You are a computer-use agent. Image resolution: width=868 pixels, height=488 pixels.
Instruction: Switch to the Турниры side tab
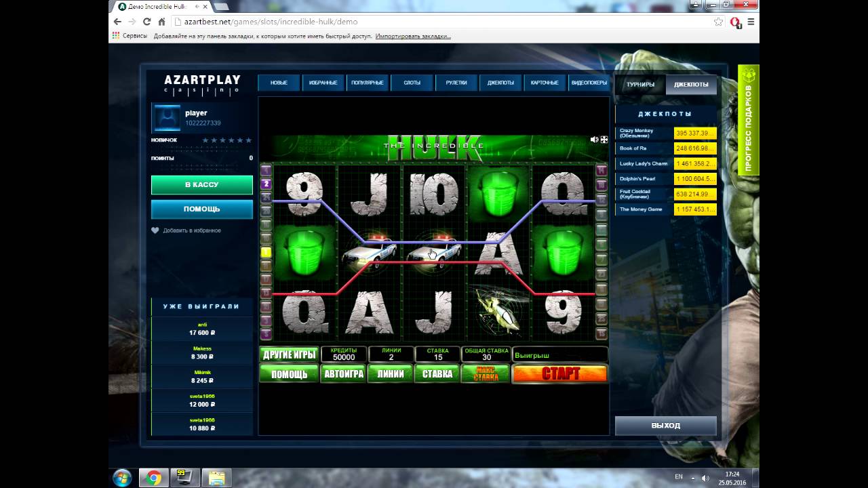(640, 85)
